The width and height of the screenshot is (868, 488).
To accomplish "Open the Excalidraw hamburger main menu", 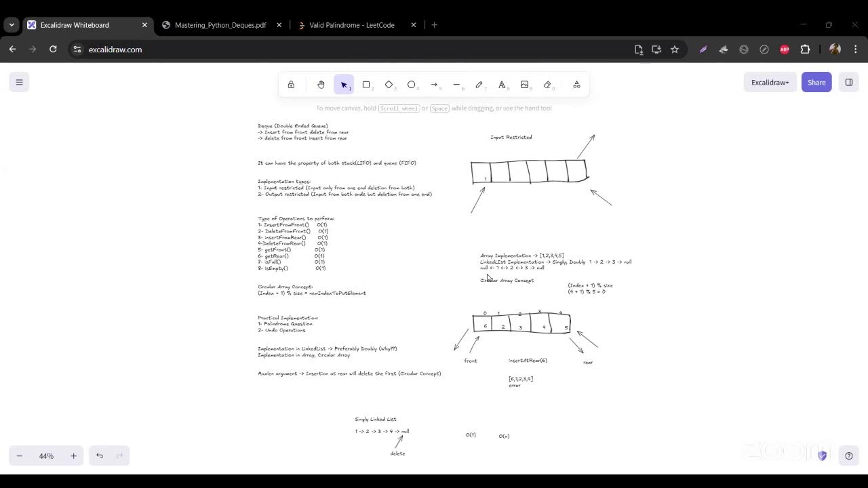I will 19,82.
